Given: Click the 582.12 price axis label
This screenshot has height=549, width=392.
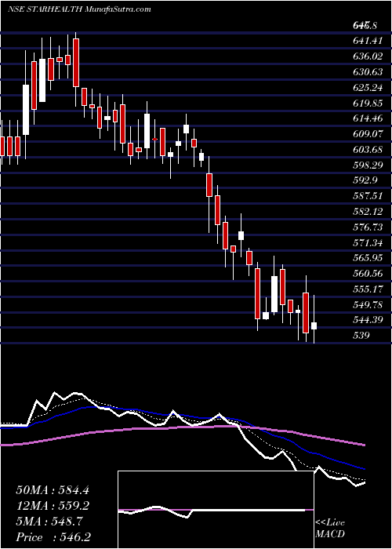Looking at the screenshot, I should 368,211.
